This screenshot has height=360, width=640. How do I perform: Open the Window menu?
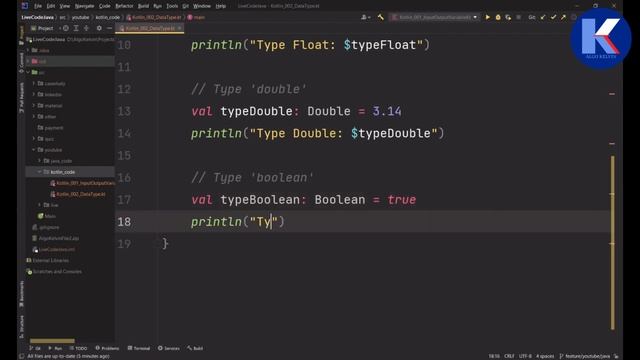pos(202,6)
